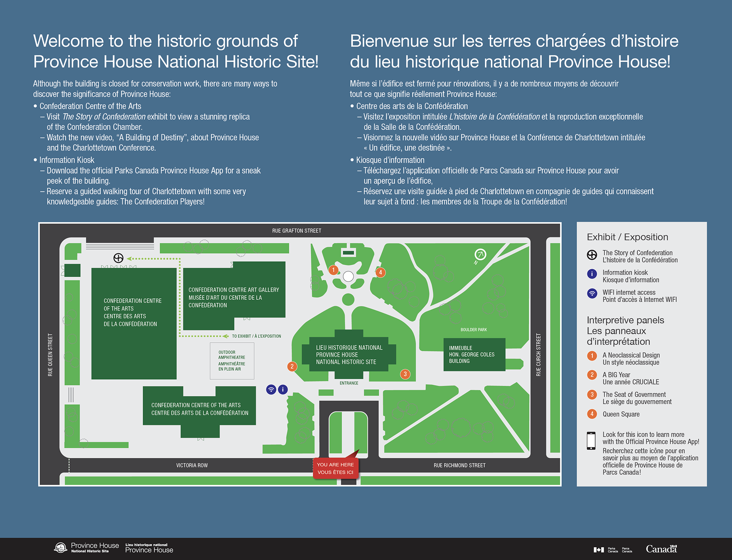Click legend marker 4 Queen Square

point(592,414)
